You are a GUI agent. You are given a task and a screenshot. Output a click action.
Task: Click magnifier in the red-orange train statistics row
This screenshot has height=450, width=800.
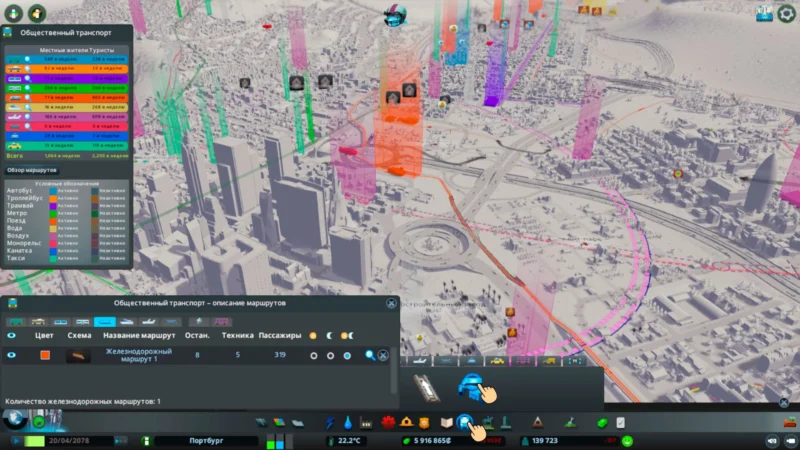28,98
